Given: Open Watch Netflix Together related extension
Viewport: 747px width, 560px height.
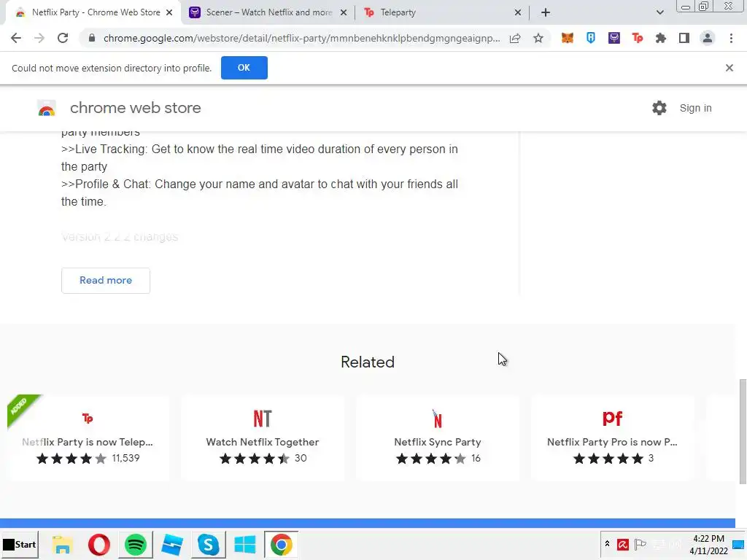Looking at the screenshot, I should pos(263,438).
